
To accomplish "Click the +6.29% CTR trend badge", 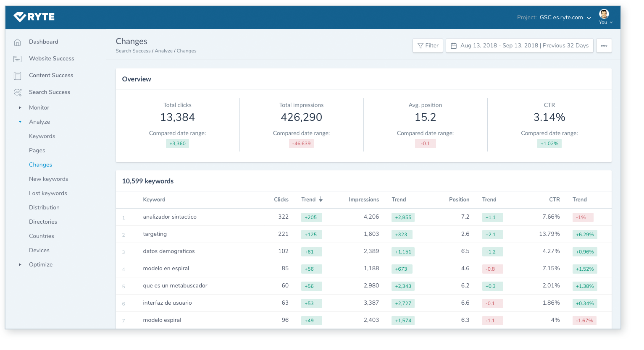I will point(585,235).
